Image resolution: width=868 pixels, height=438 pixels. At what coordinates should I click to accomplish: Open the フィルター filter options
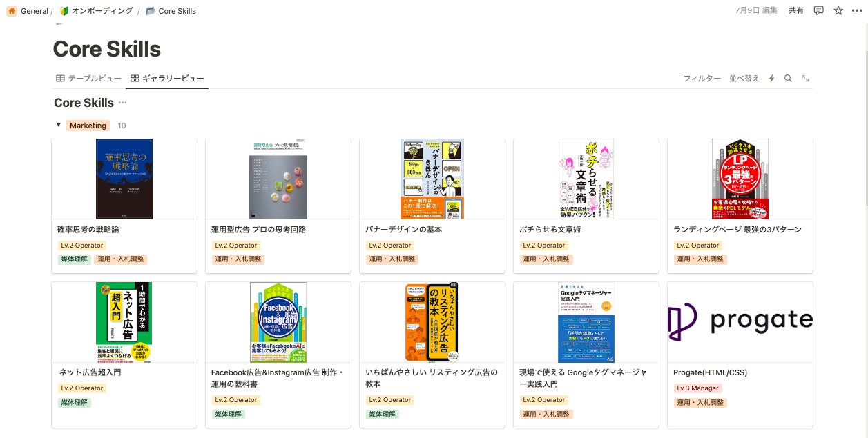coord(702,79)
